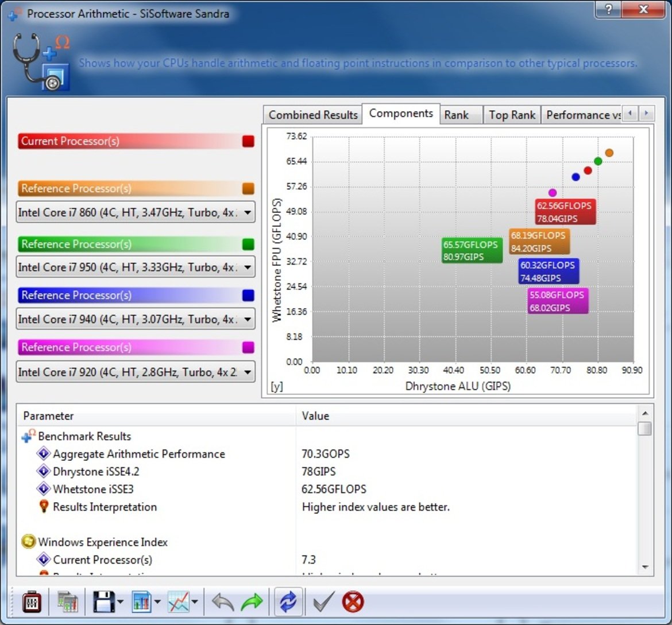Click the green forward arrow icon

click(252, 602)
